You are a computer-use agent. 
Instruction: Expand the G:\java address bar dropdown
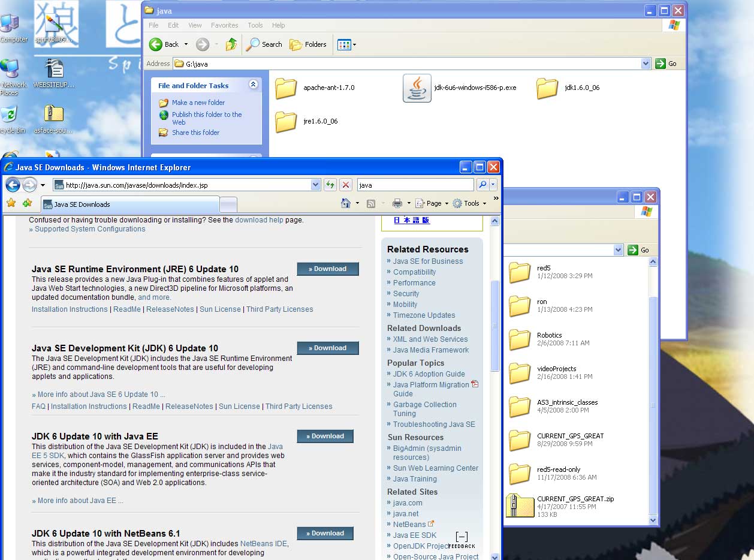pyautogui.click(x=646, y=64)
